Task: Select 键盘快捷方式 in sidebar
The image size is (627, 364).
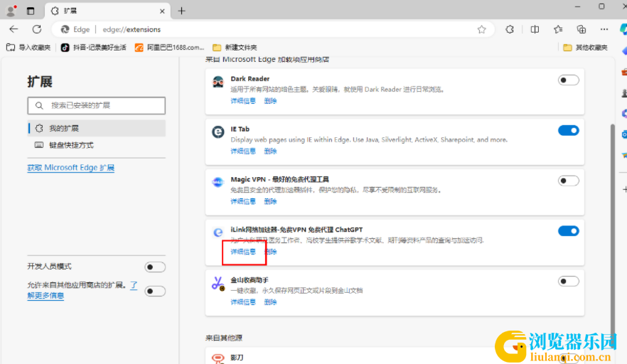Action: (x=97, y=145)
